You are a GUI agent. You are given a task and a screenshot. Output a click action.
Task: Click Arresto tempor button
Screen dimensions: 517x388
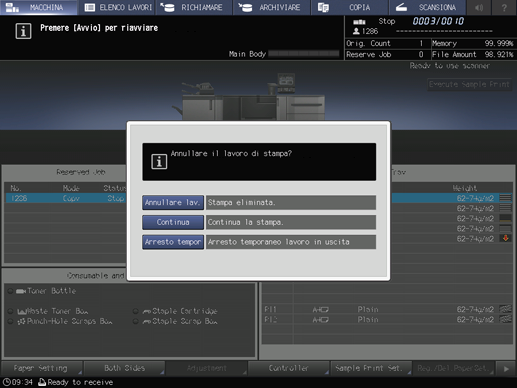[x=173, y=242]
